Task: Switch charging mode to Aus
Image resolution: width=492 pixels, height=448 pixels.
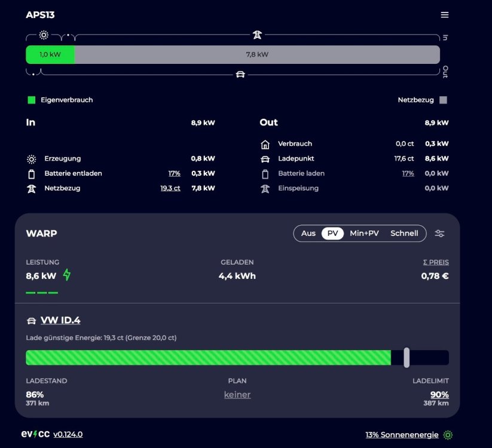Action: (308, 234)
